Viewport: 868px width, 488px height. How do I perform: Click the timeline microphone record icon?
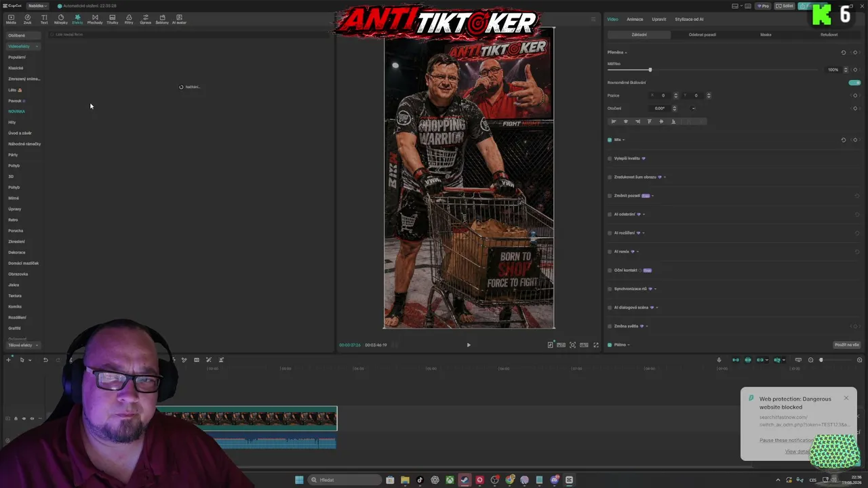click(719, 360)
